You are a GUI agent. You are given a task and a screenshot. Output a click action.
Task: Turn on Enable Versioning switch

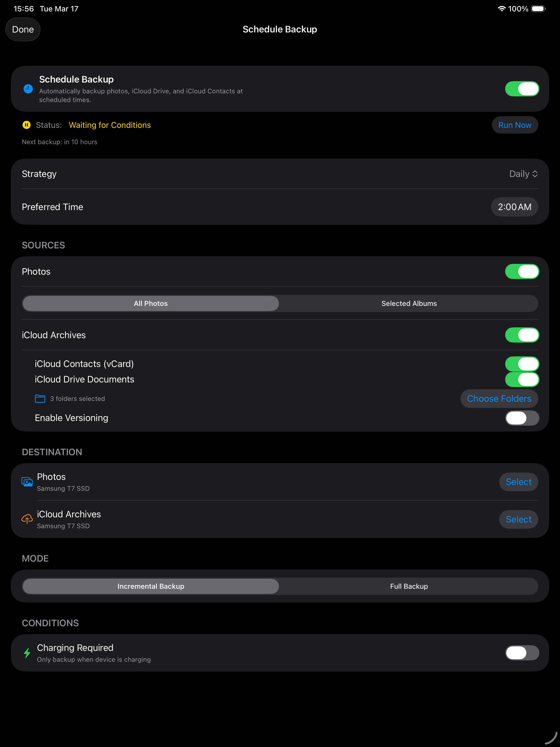(x=521, y=418)
